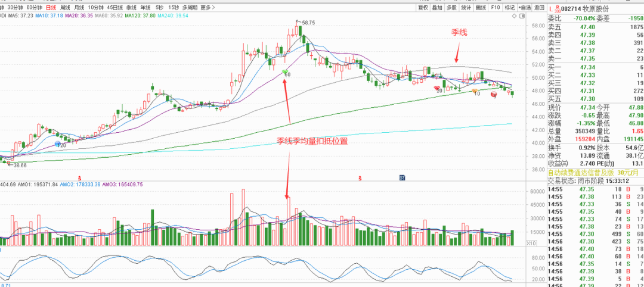Click the 卖五 ask row at 47.40
The height and width of the screenshot is (287, 644).
click(x=596, y=27)
